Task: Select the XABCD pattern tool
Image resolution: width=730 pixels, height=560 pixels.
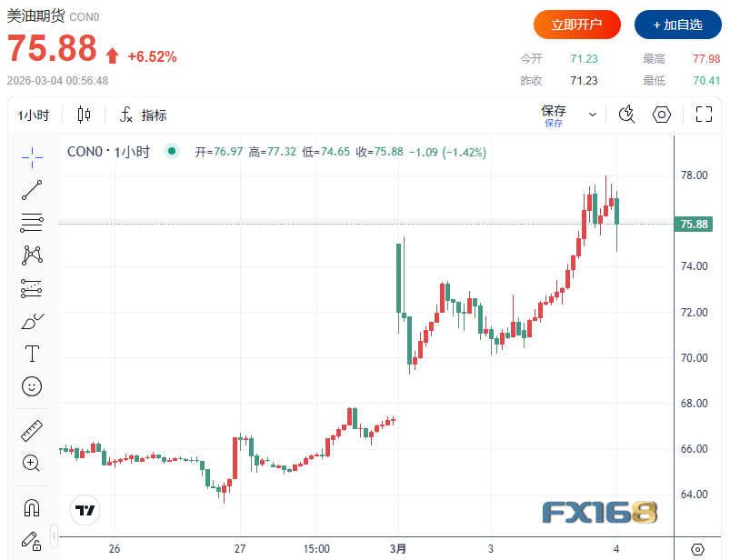Action: pos(32,255)
